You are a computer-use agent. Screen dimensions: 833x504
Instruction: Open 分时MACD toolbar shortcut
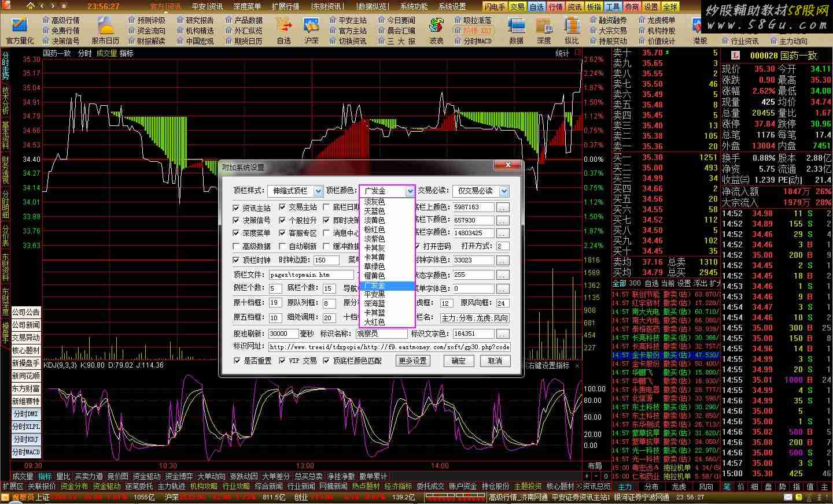click(x=473, y=41)
